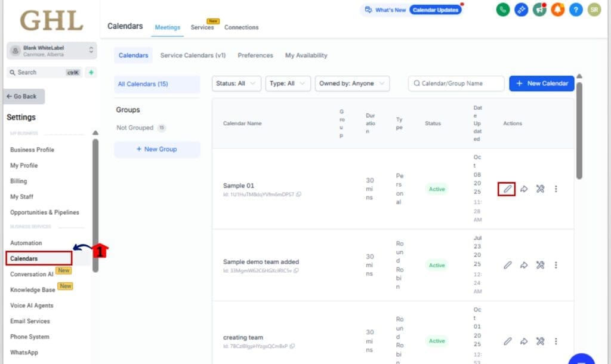Open troubleshoot tools icon for creating team calendar
611x364 pixels.
click(540, 341)
